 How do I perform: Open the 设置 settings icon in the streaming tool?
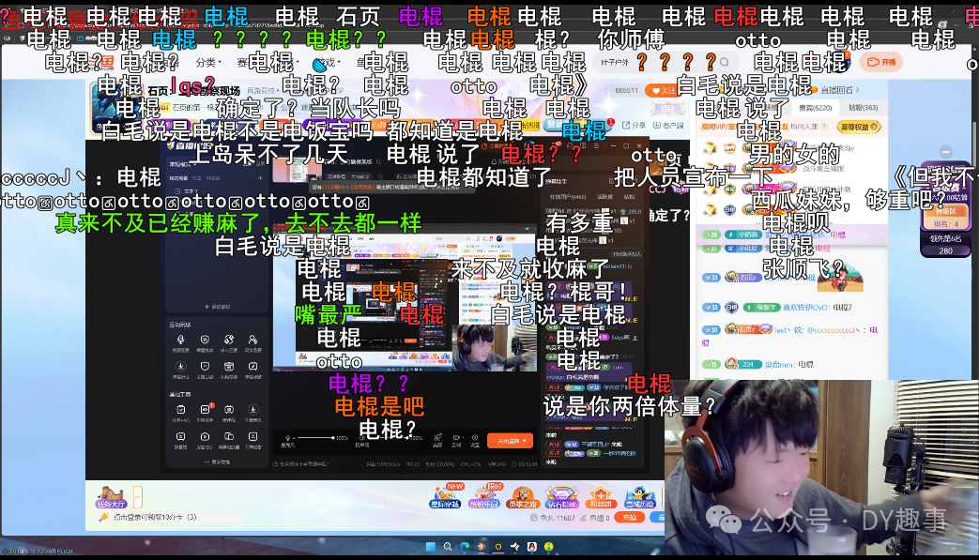(x=475, y=439)
